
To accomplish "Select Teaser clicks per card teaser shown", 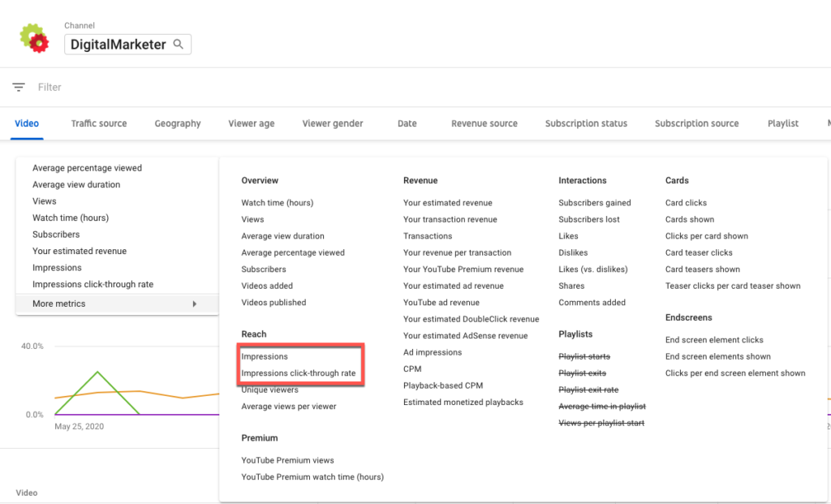I will point(733,286).
